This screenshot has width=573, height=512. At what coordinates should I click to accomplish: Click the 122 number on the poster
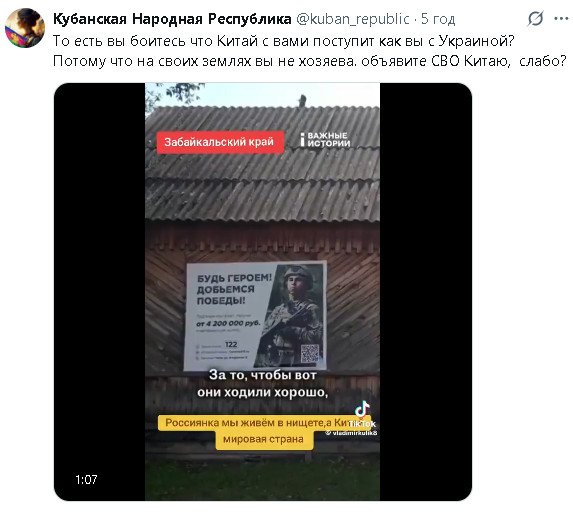point(231,344)
